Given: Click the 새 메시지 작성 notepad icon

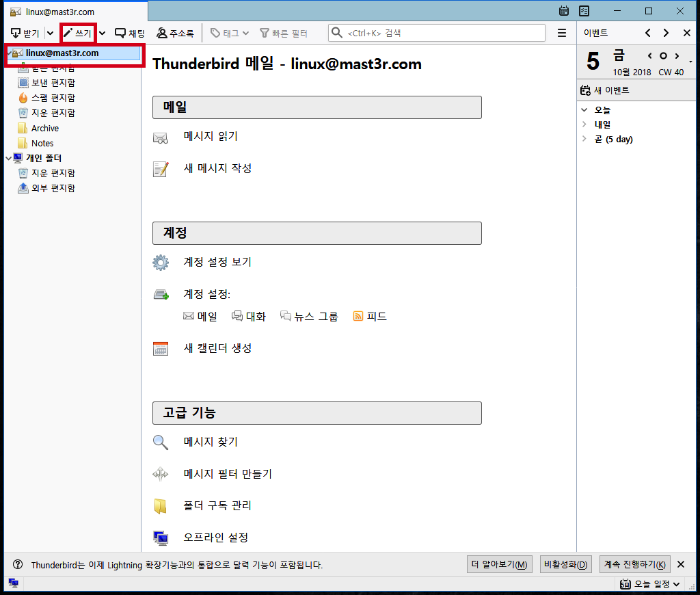Looking at the screenshot, I should pyautogui.click(x=161, y=170).
